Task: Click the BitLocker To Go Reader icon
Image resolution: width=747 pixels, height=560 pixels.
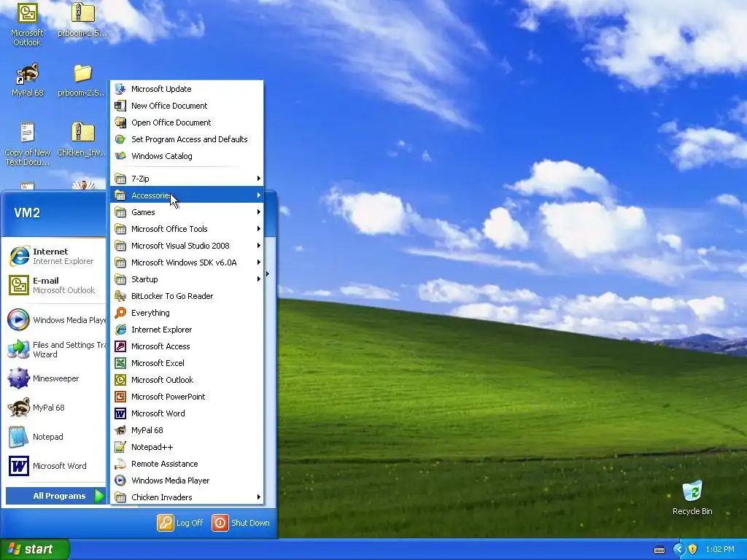Action: click(120, 296)
